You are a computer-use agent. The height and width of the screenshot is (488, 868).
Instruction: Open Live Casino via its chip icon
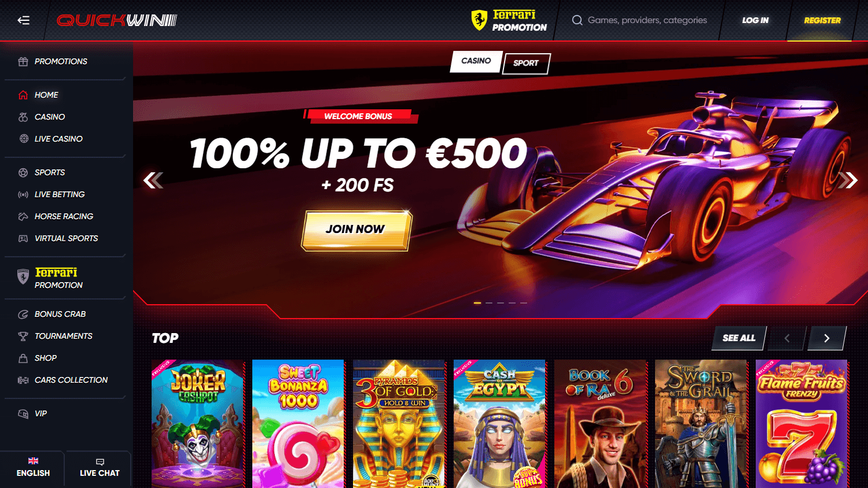point(24,139)
